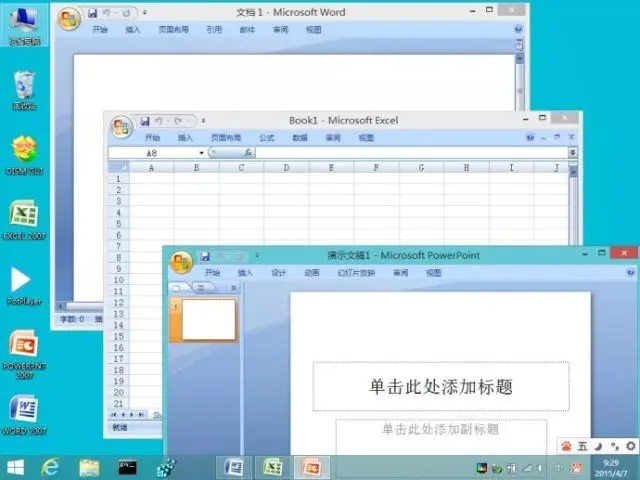640x480 pixels.
Task: Click the Undo icon in Word's title bar
Action: click(x=107, y=13)
